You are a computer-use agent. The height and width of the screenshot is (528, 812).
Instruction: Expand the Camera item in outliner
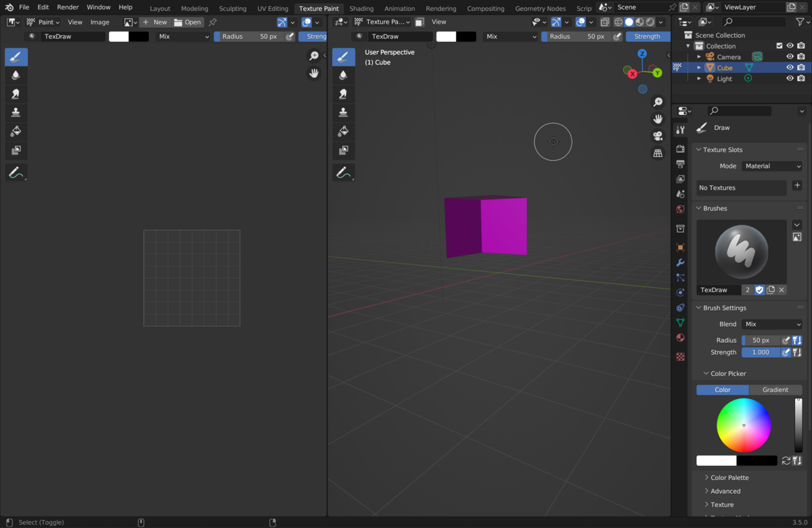point(699,57)
